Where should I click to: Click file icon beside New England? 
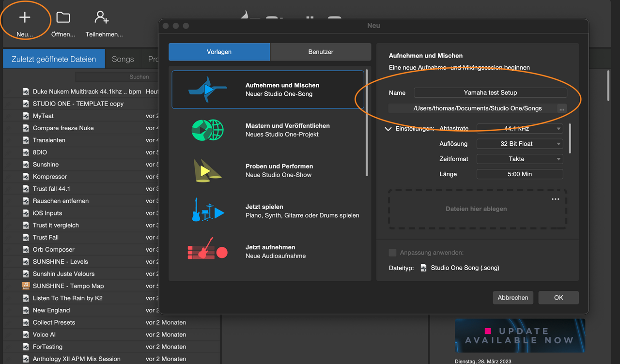[26, 310]
